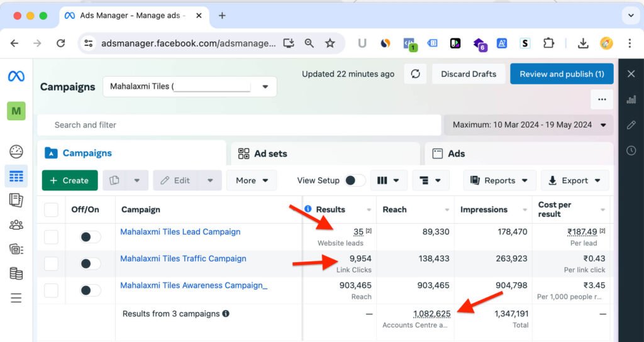Bookmark this page with the star icon

[330, 43]
